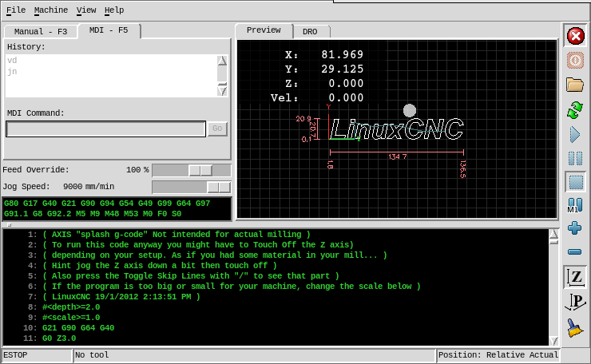Select history entry 'jn'
The height and width of the screenshot is (364, 591).
tap(12, 72)
